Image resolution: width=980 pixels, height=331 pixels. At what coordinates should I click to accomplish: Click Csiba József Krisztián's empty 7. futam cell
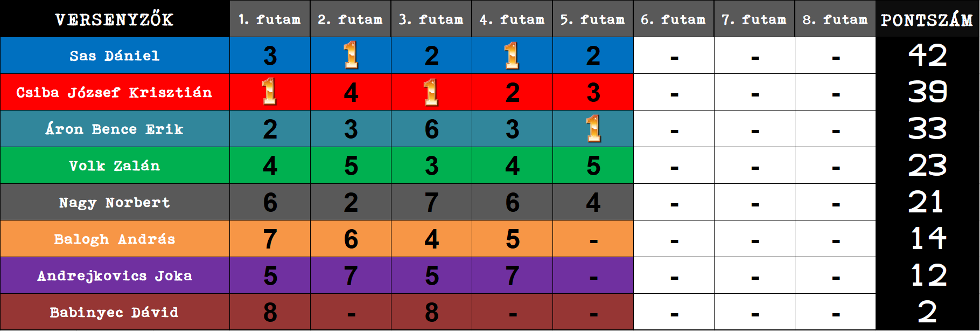754,92
